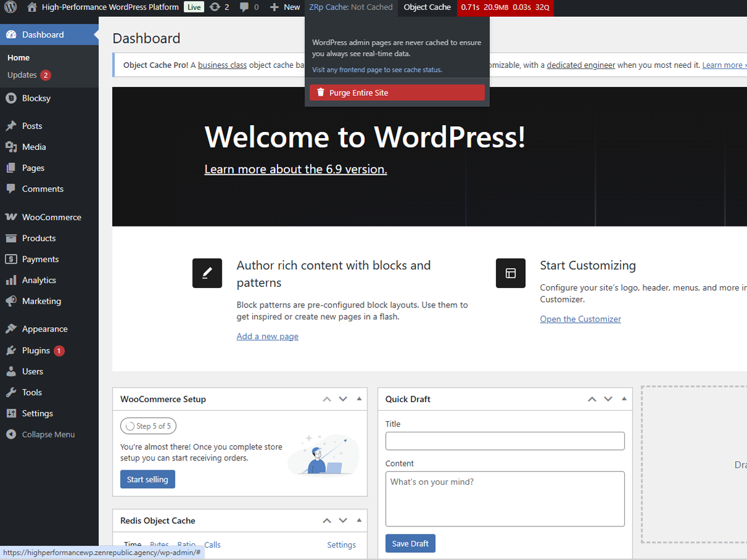
Task: Toggle the Quick Draft panel triangle
Action: click(x=624, y=399)
